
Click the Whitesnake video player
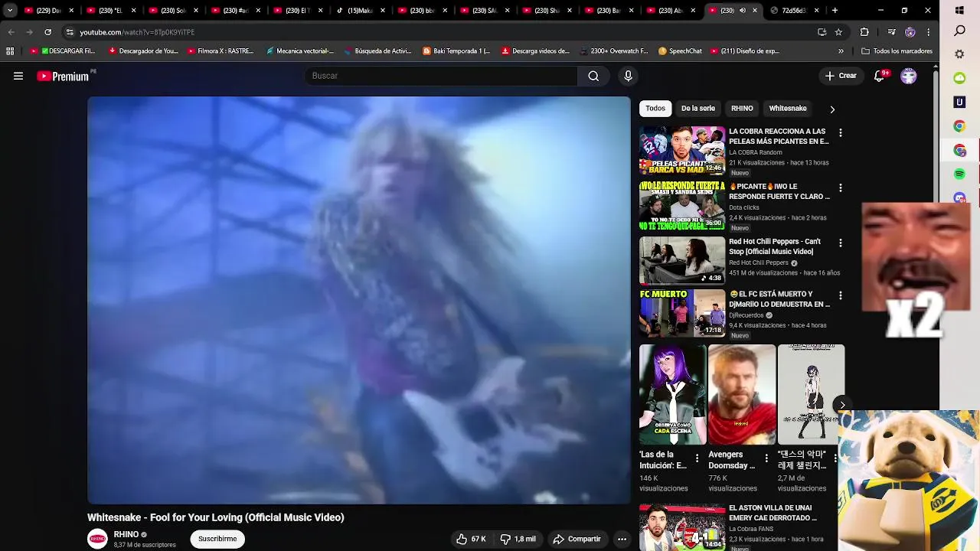click(359, 300)
